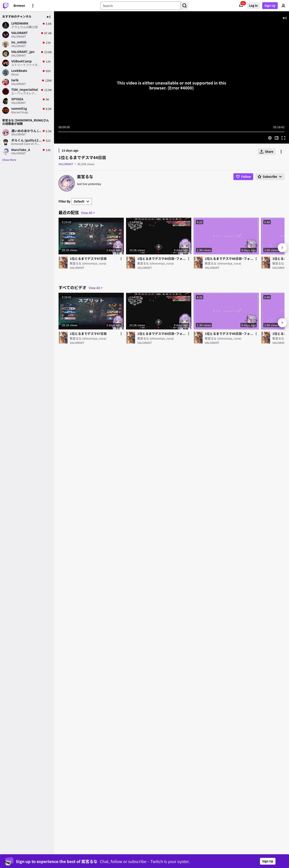Open options for 4:26 video in すべてのビデオ
The height and width of the screenshot is (868, 289).
256,334
